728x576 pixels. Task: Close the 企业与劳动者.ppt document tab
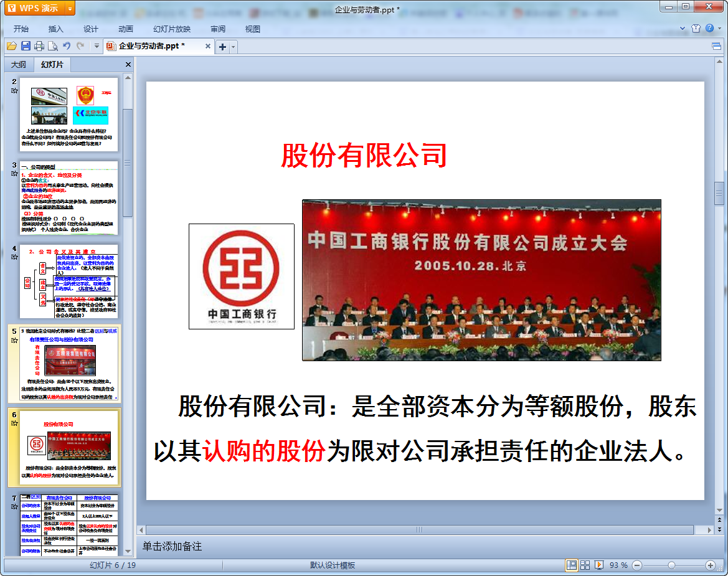coord(207,46)
